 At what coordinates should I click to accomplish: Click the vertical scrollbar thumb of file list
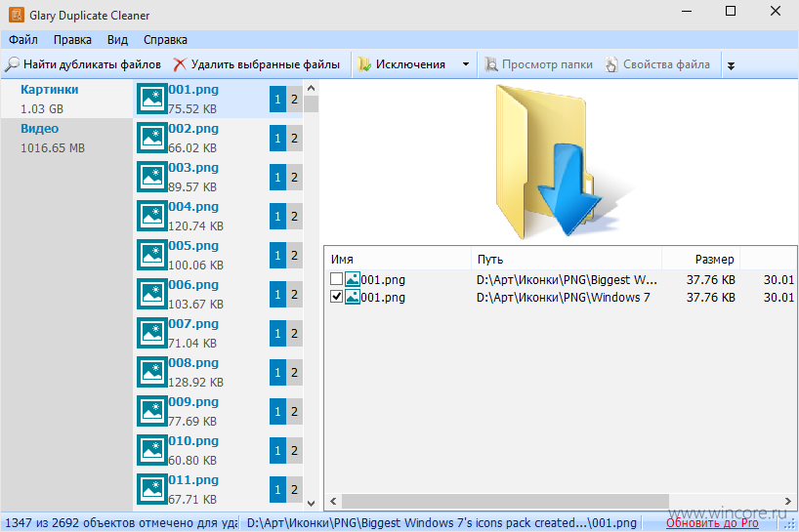click(x=312, y=103)
